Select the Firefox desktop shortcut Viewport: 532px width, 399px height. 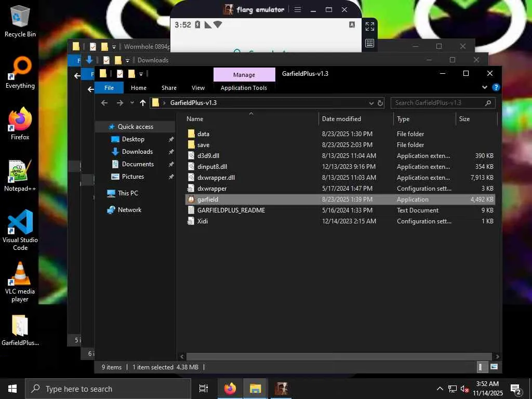pyautogui.click(x=20, y=124)
